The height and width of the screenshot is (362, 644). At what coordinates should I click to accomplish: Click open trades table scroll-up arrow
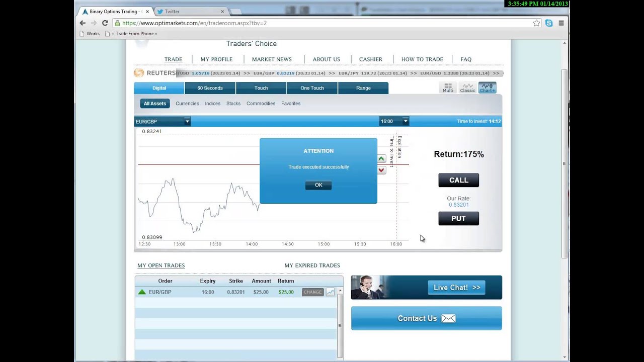[x=340, y=291]
